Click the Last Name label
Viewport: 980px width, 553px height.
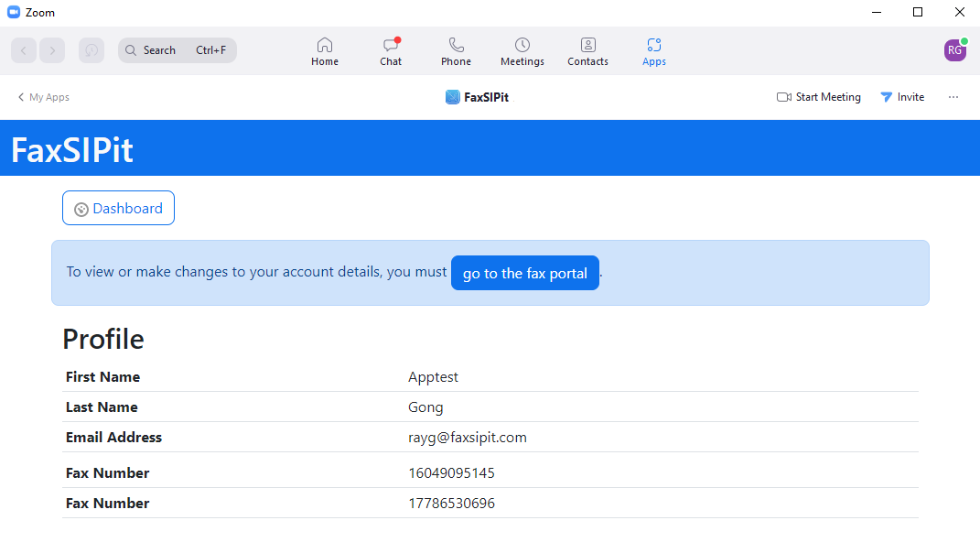pos(102,407)
